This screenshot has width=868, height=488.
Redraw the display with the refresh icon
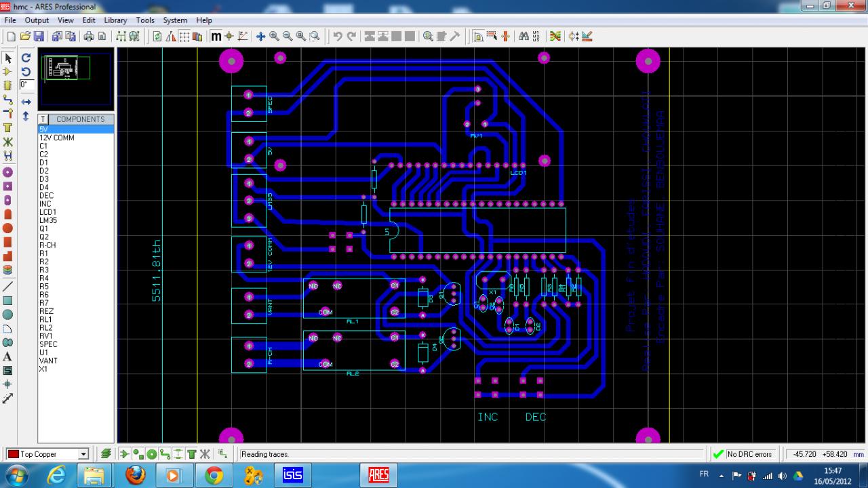click(x=157, y=36)
